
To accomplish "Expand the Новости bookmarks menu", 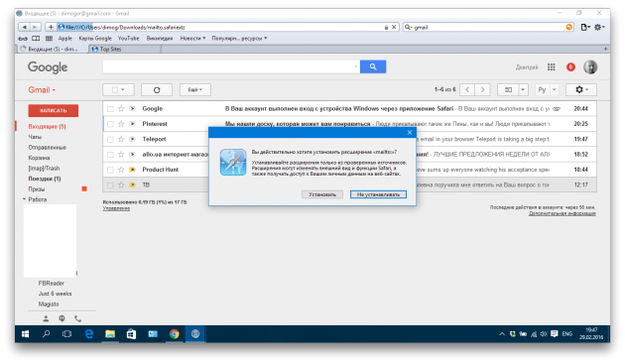I will pos(192,39).
